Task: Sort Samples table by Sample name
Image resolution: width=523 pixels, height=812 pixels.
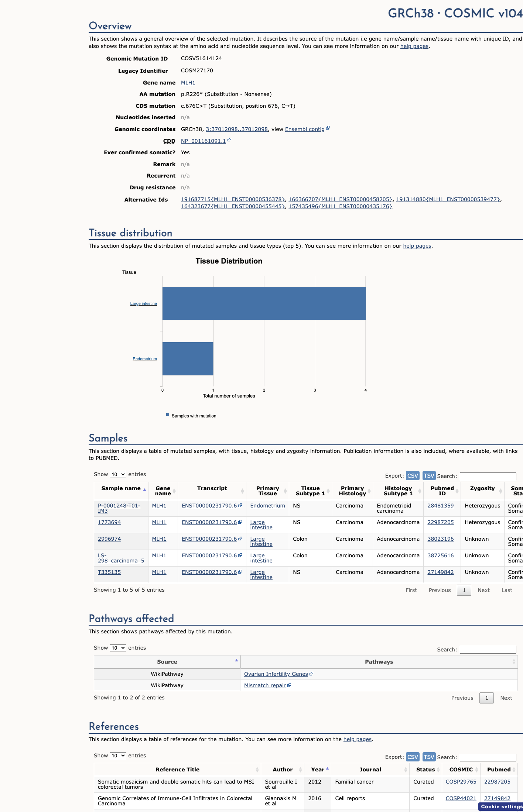Action: pos(144,490)
